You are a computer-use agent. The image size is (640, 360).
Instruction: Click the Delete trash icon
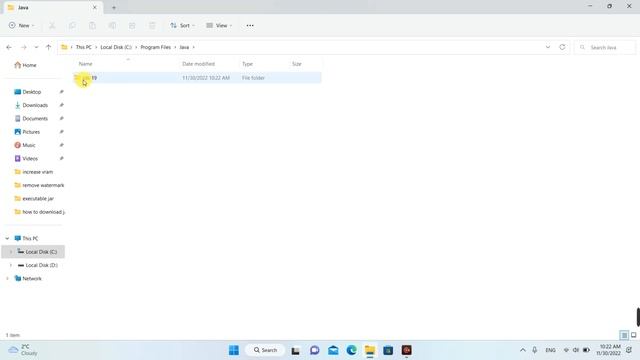coord(152,25)
